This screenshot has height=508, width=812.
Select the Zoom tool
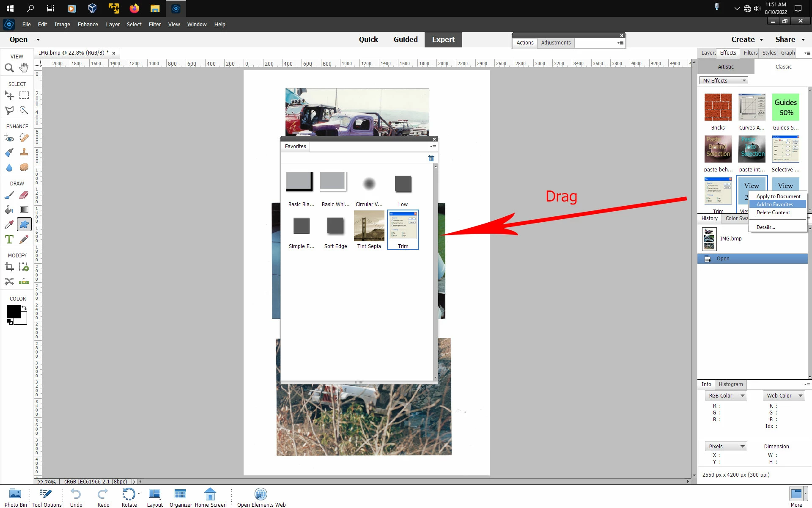click(9, 68)
